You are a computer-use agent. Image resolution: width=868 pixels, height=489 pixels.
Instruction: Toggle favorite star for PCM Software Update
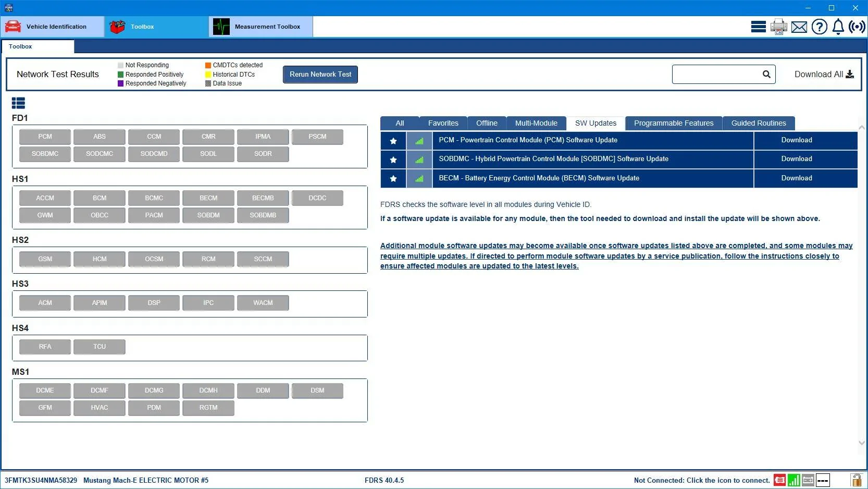pyautogui.click(x=393, y=140)
